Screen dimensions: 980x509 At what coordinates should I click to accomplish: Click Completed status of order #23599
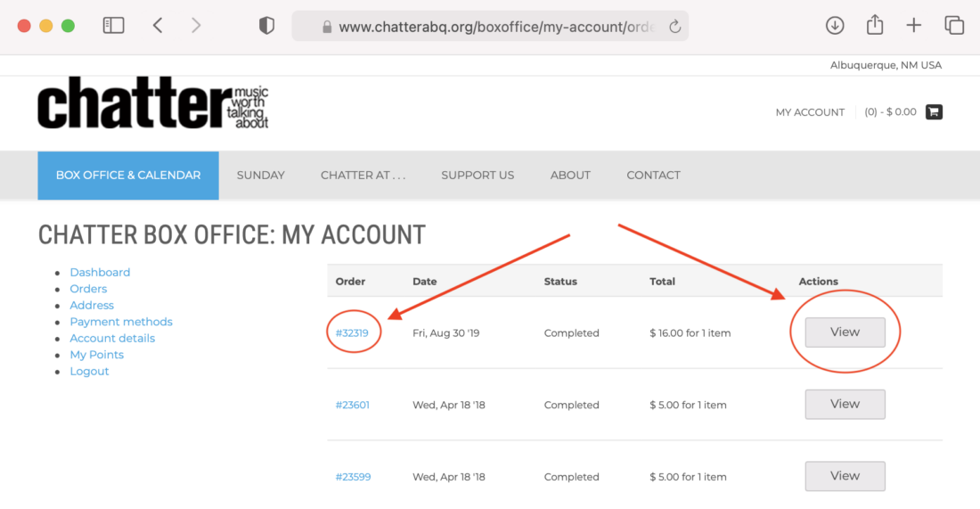click(571, 477)
